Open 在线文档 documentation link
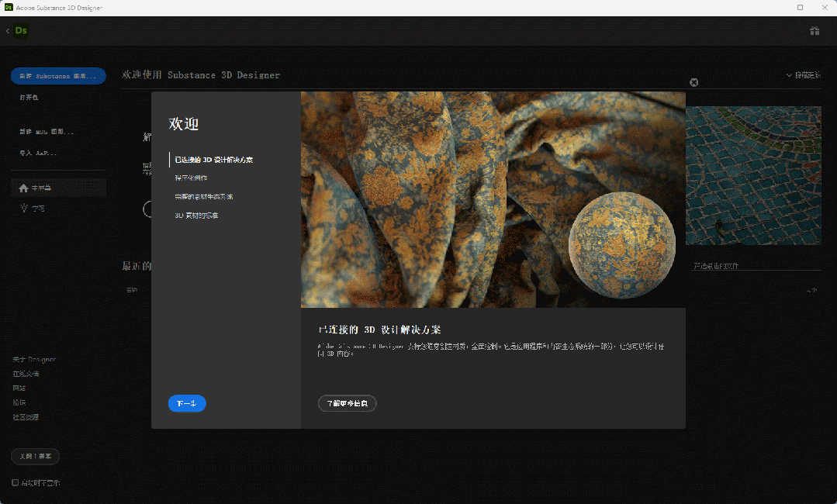This screenshot has height=504, width=837. [26, 374]
